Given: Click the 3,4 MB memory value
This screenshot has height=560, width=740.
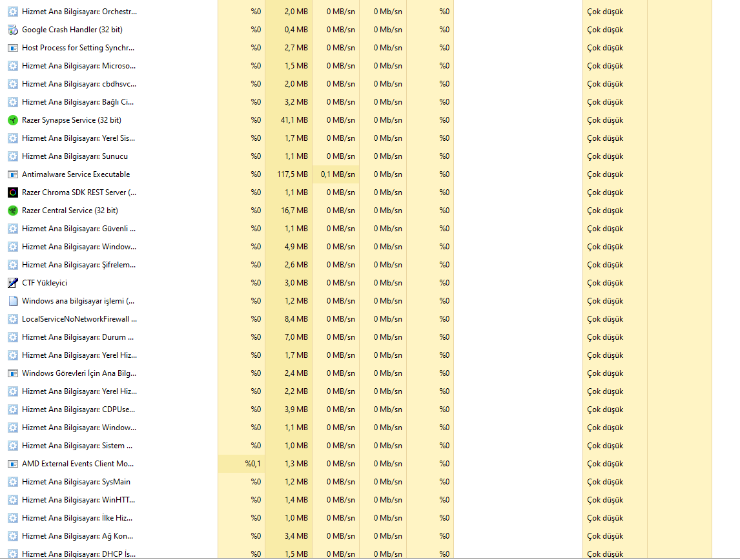Looking at the screenshot, I should [296, 536].
